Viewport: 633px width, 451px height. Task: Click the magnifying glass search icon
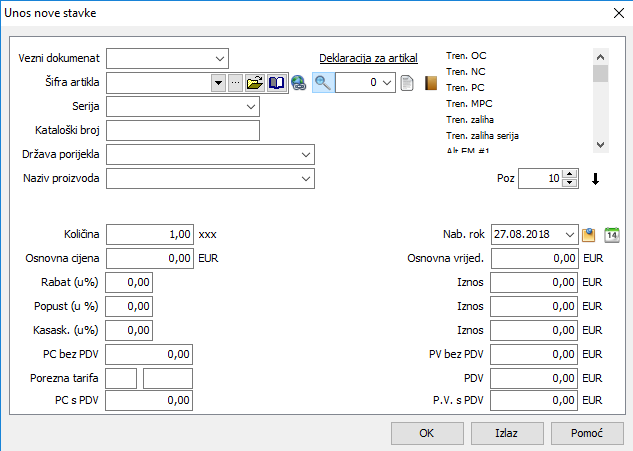coord(323,83)
